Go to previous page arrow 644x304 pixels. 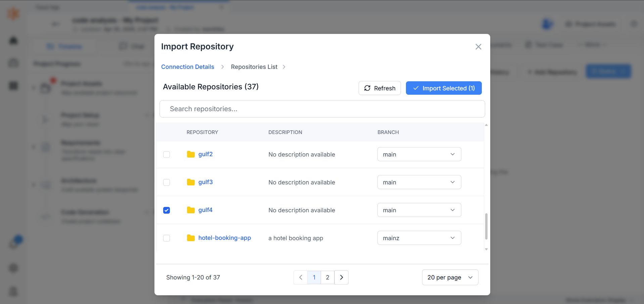point(301,277)
